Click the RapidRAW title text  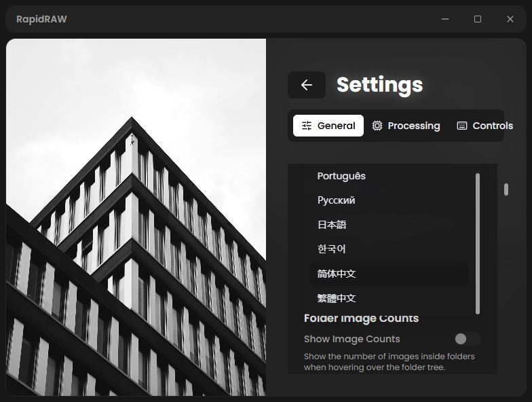tap(41, 19)
